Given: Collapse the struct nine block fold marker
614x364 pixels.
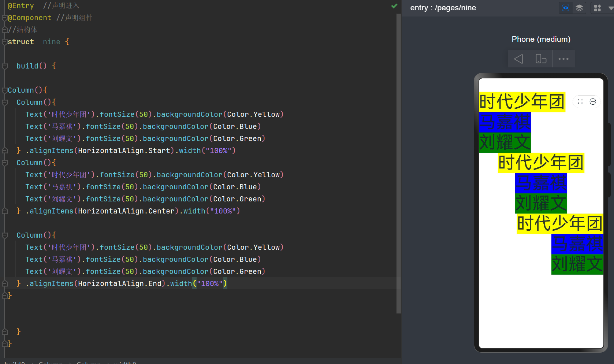Looking at the screenshot, I should pos(5,42).
